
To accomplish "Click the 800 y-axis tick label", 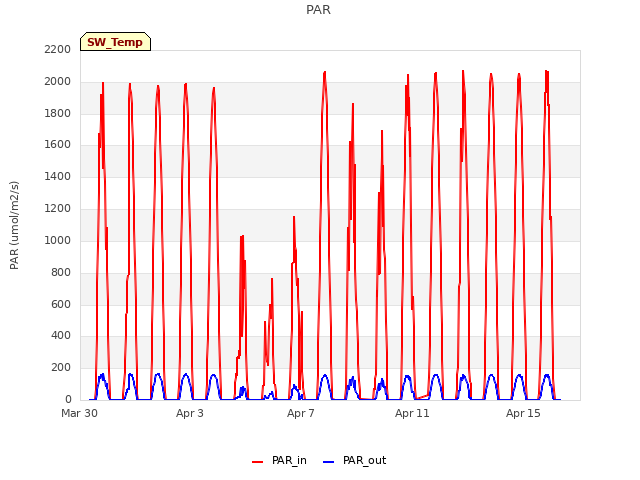I will coord(61,272).
